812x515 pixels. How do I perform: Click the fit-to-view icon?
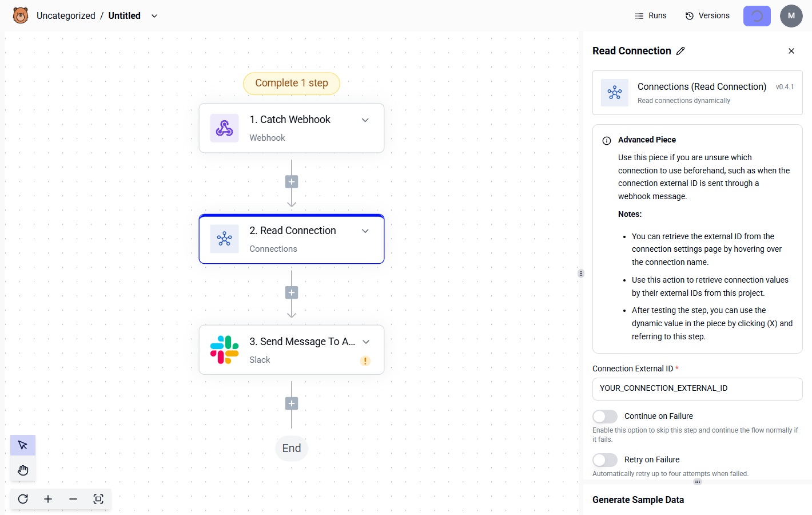pyautogui.click(x=98, y=498)
